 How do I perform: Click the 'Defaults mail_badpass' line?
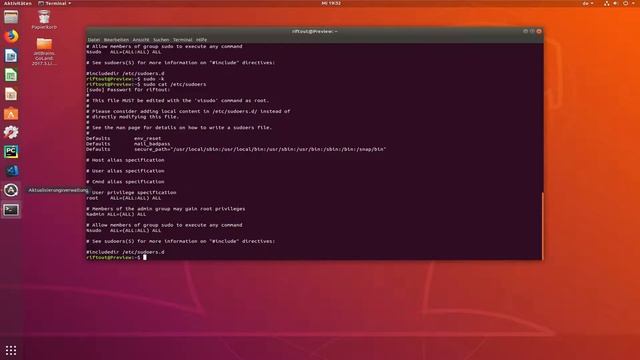(128, 144)
